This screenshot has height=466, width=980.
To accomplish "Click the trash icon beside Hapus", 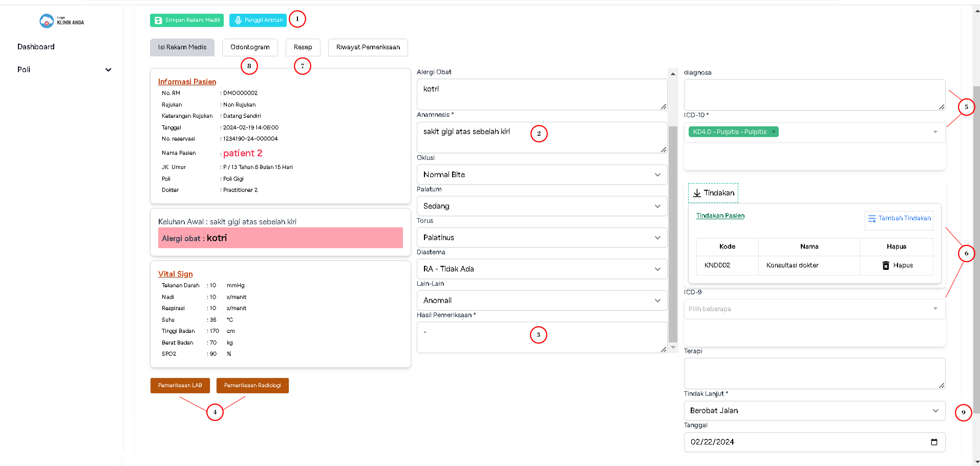I will [885, 265].
